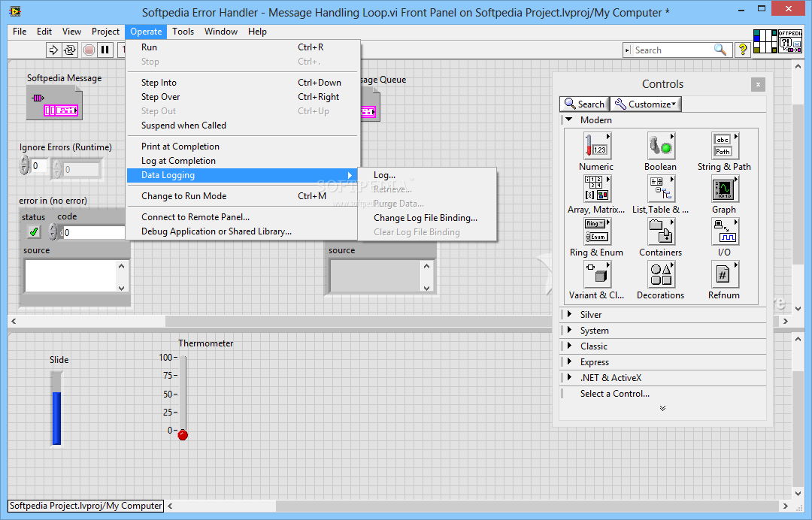Open the List, Table palette icon
Screen dimensions: 812x520
point(660,189)
